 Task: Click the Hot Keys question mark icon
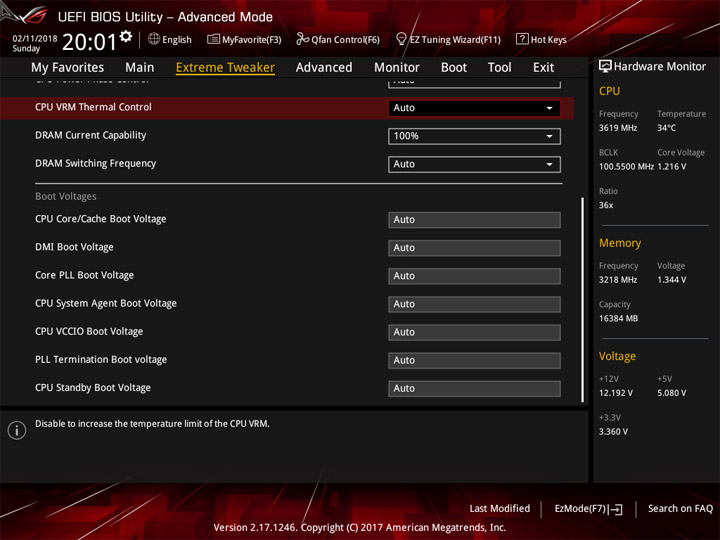[x=522, y=39]
